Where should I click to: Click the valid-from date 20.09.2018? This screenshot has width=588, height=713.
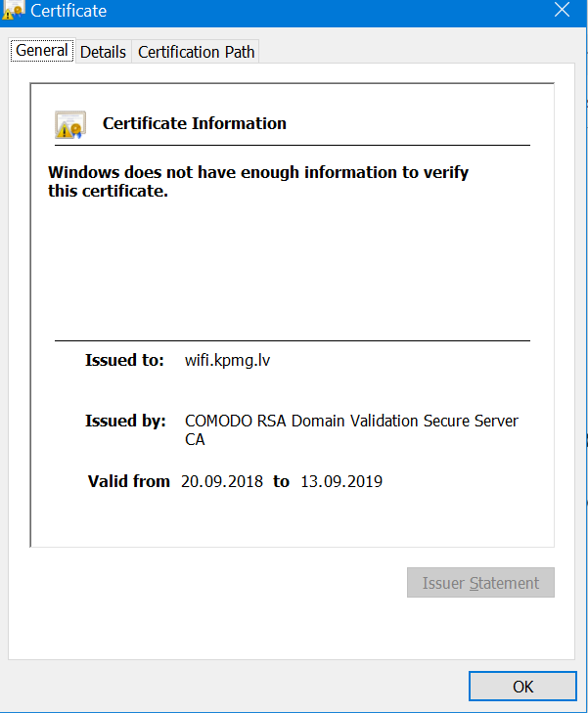click(x=222, y=481)
